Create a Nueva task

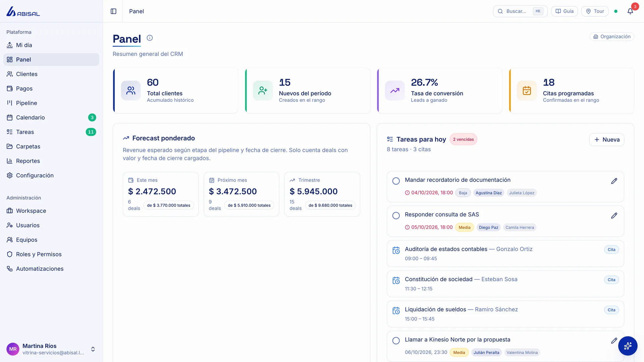(x=607, y=140)
